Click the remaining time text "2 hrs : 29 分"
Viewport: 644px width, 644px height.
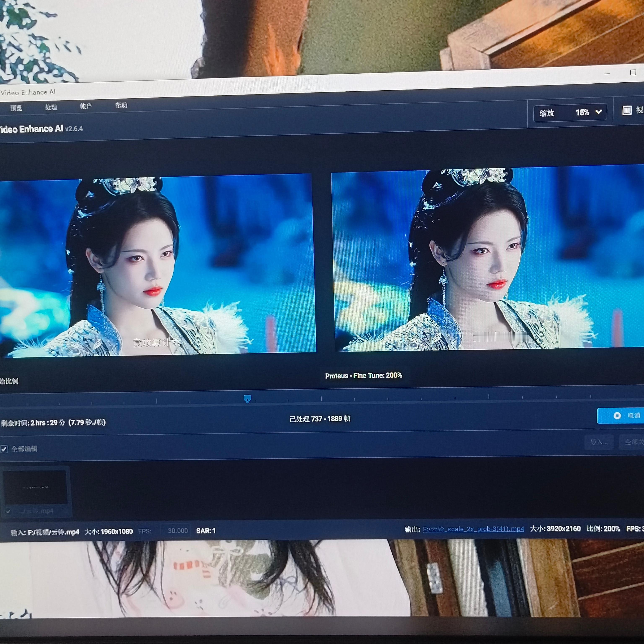pyautogui.click(x=48, y=423)
